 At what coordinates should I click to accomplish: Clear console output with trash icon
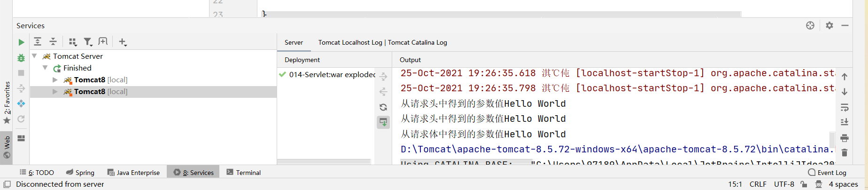(845, 152)
